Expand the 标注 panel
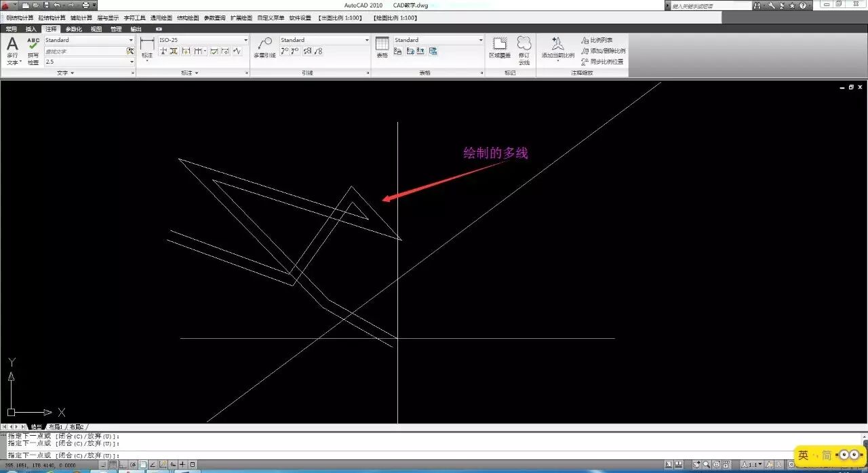The image size is (868, 473). [189, 73]
